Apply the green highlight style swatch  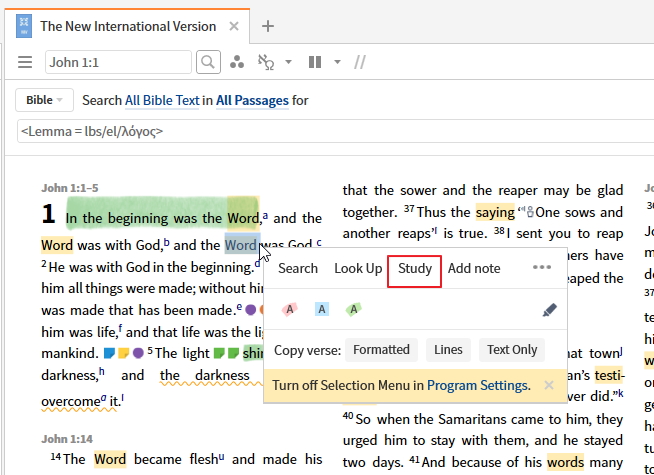tap(353, 309)
